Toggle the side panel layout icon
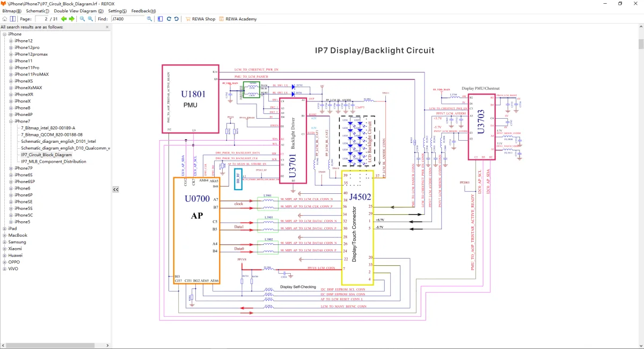644x349 pixels. tap(160, 19)
